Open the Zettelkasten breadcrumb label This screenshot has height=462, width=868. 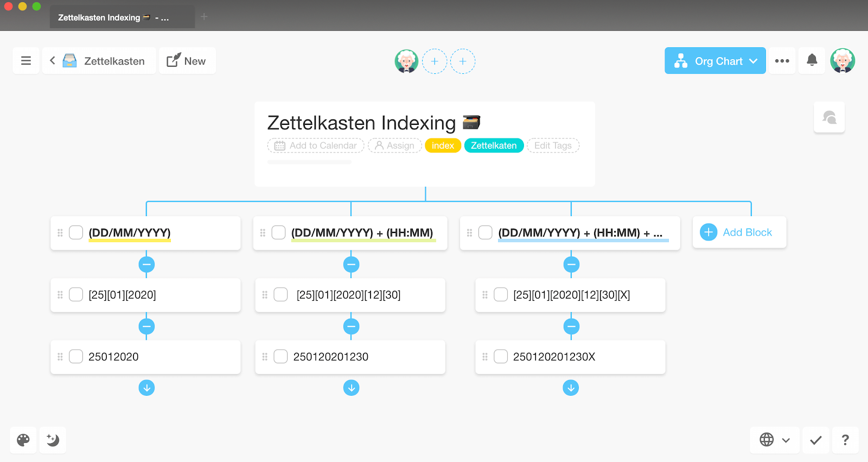[x=114, y=61]
